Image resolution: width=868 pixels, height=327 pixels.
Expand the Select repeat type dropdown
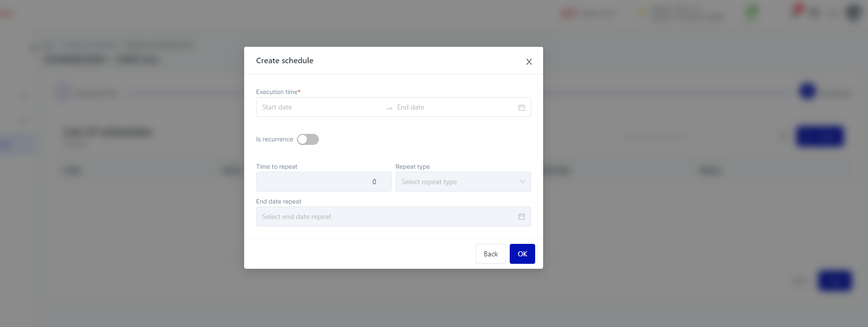click(x=458, y=182)
